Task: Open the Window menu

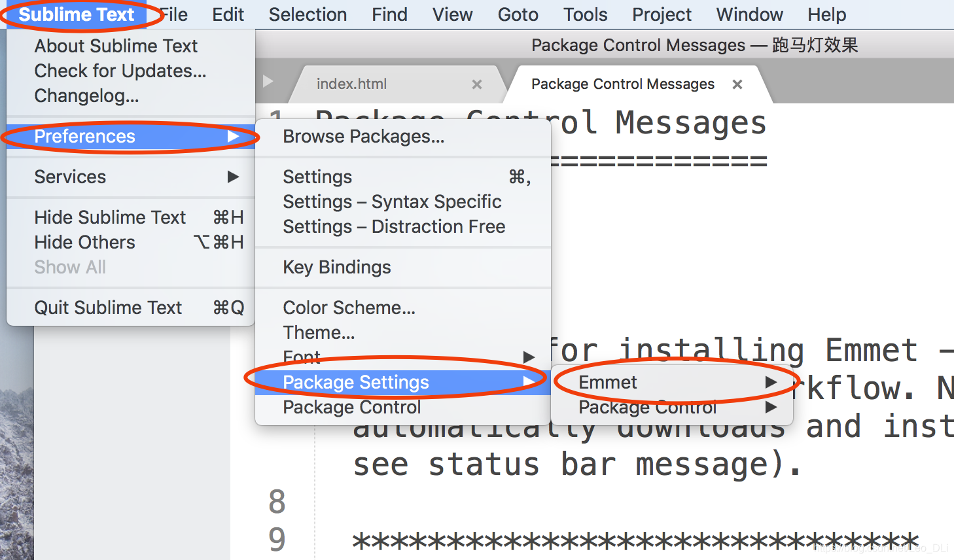Action: 749,14
